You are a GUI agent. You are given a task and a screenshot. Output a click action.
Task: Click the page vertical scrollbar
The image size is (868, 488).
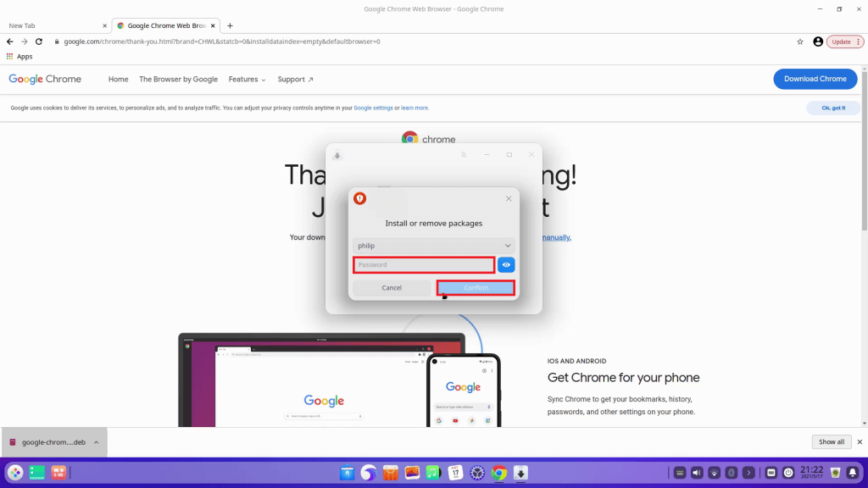(864, 149)
